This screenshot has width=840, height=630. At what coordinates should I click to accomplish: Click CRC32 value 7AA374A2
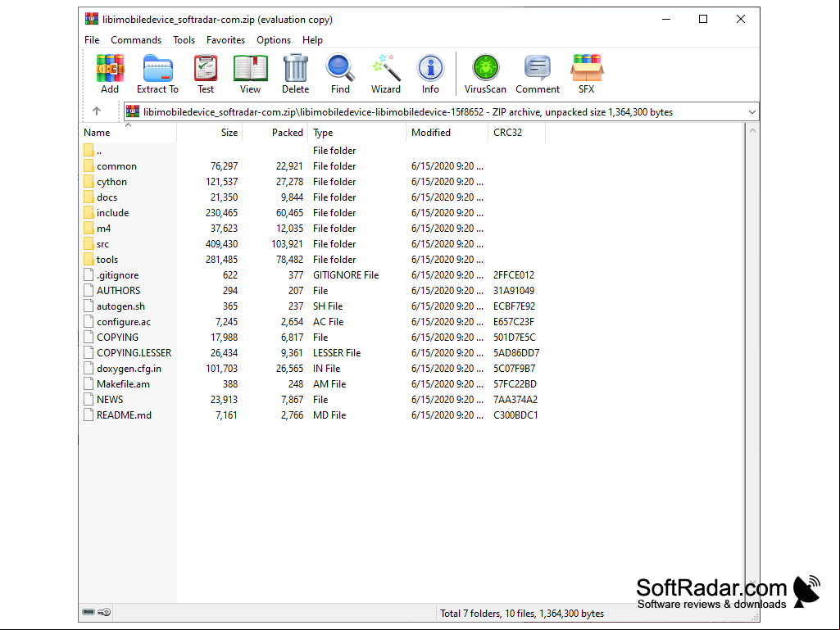pos(515,399)
